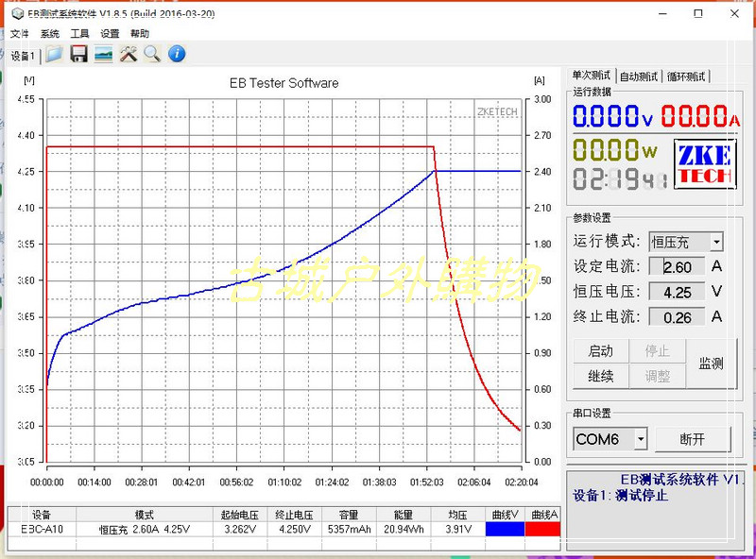Image resolution: width=756 pixels, height=559 pixels.
Task: Open the 工具 menu
Action: [80, 33]
